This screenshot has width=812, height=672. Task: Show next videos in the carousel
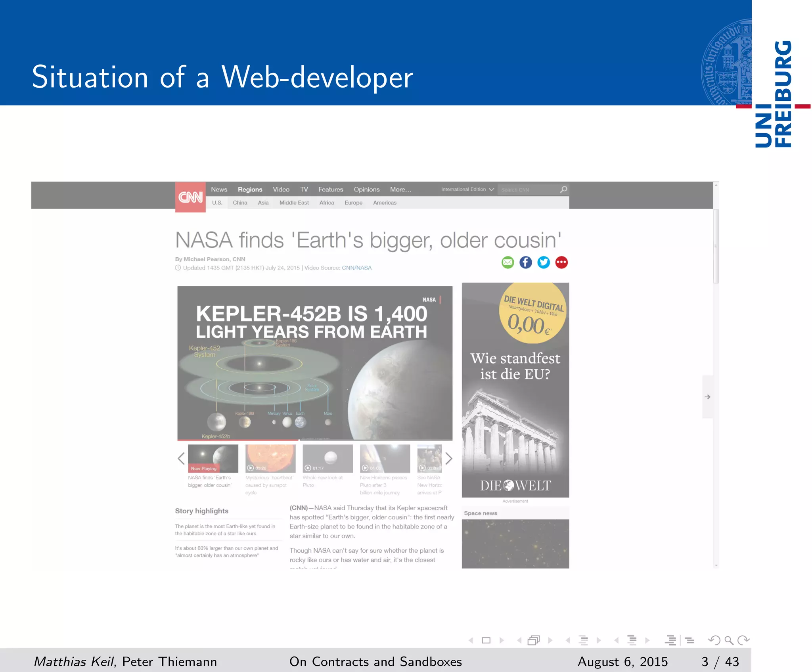point(448,459)
